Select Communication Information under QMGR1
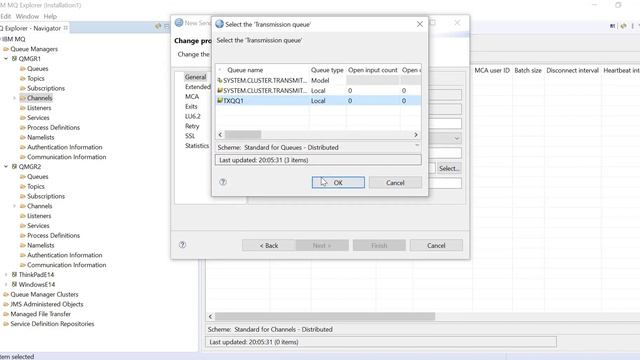The image size is (640, 360). [x=67, y=157]
